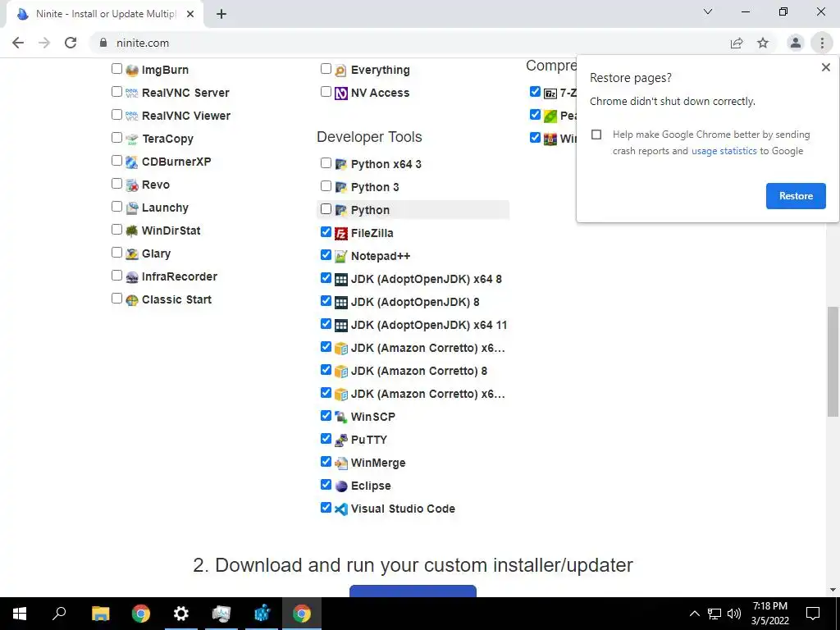This screenshot has width=840, height=630.
Task: Uncheck the Notepad++ checkbox
Action: 326,255
